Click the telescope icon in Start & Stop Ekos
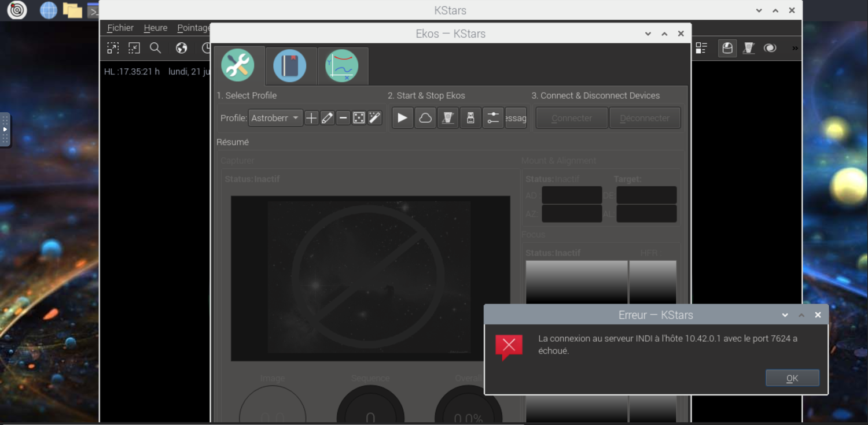868x425 pixels. click(448, 118)
